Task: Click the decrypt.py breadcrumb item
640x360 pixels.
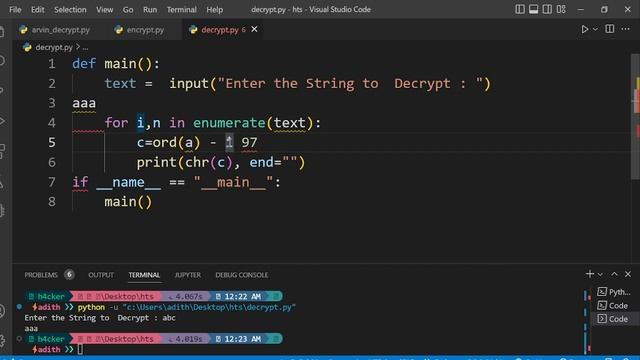Action: 53,47
